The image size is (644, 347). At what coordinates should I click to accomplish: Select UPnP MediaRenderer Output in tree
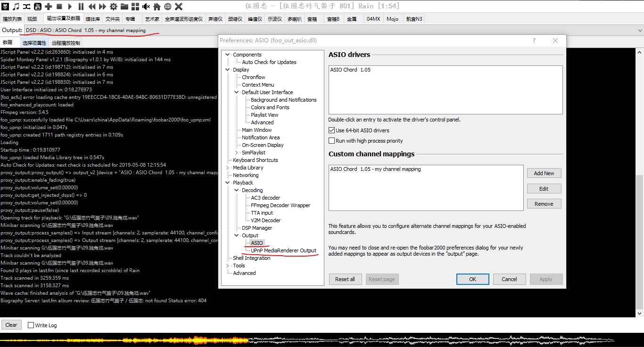[283, 250]
